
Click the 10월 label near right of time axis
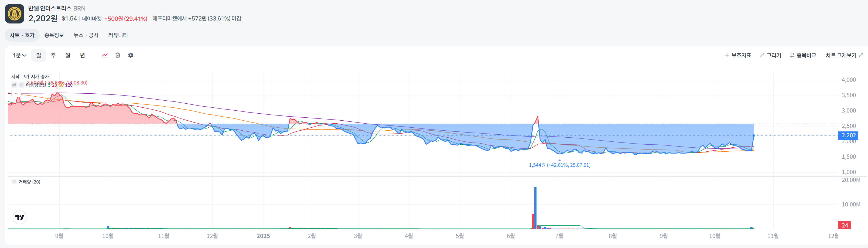[715, 236]
